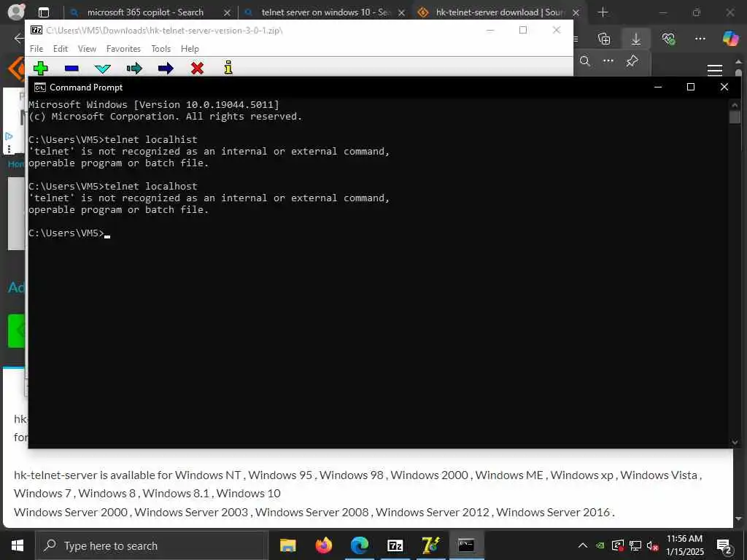
Task: Click the Windows Start button
Action: click(18, 545)
